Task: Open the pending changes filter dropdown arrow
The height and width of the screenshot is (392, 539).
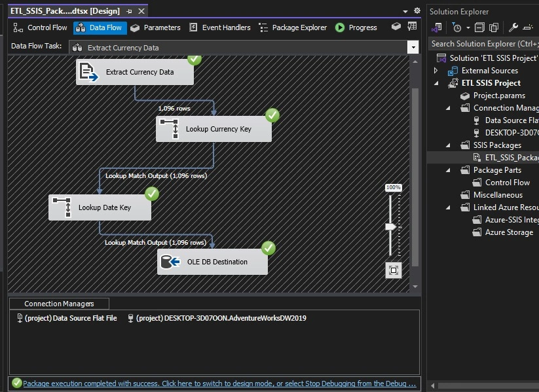Action: 468,27
